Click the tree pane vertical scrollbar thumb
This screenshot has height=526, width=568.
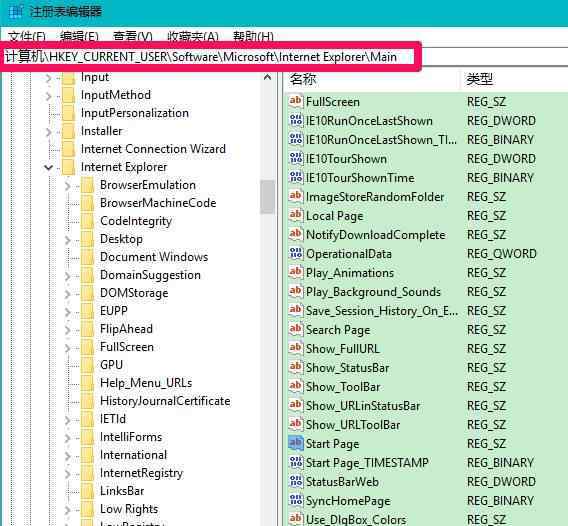point(267,197)
